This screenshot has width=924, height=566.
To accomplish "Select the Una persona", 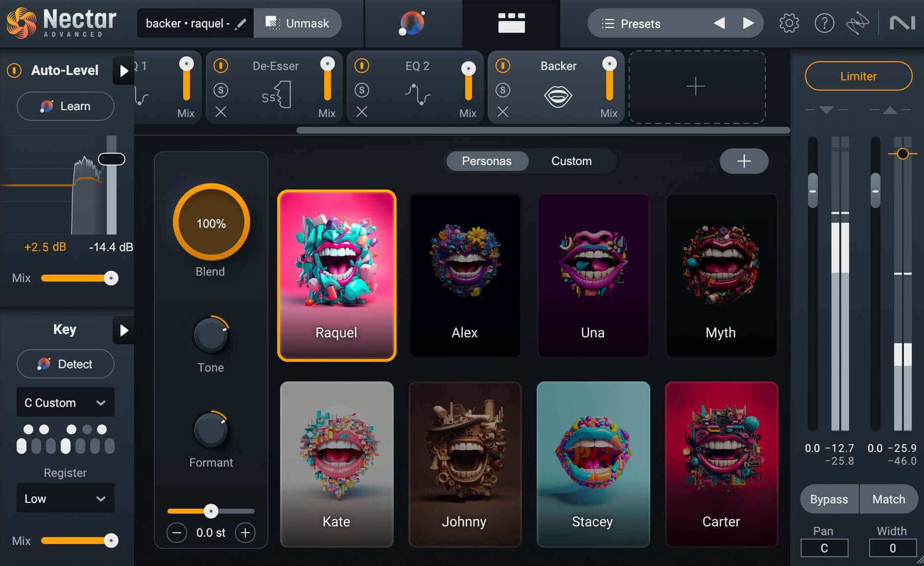I will [x=593, y=276].
